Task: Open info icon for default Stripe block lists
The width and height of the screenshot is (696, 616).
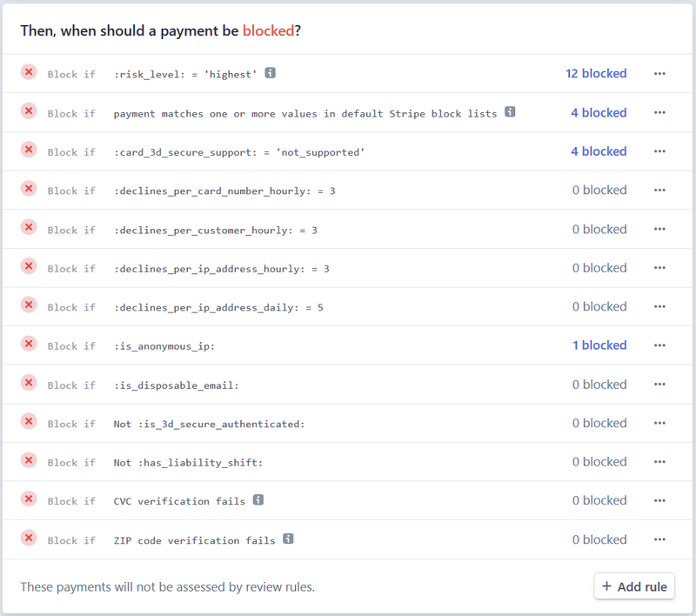Action: pyautogui.click(x=510, y=112)
